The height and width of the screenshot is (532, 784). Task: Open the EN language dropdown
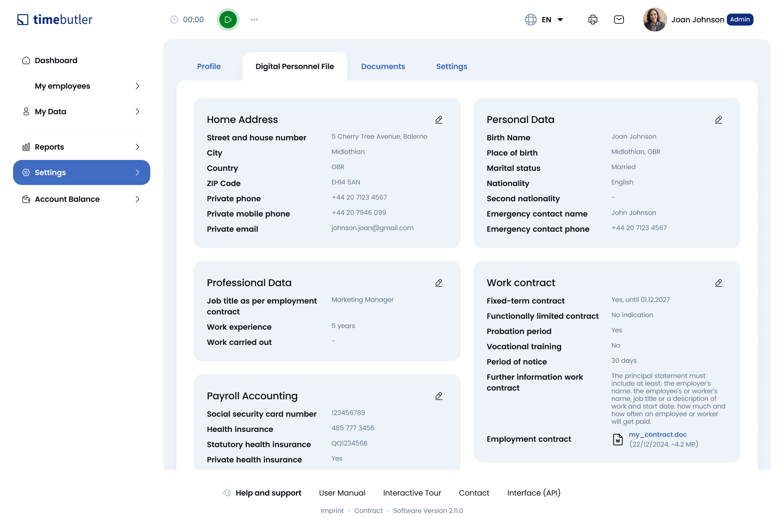[544, 20]
